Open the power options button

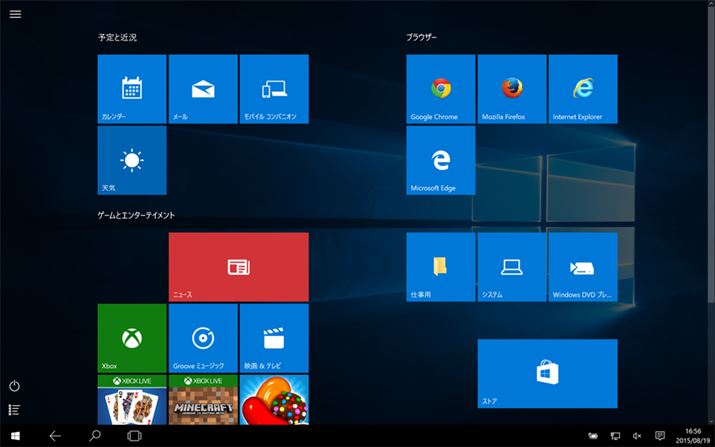(x=15, y=386)
